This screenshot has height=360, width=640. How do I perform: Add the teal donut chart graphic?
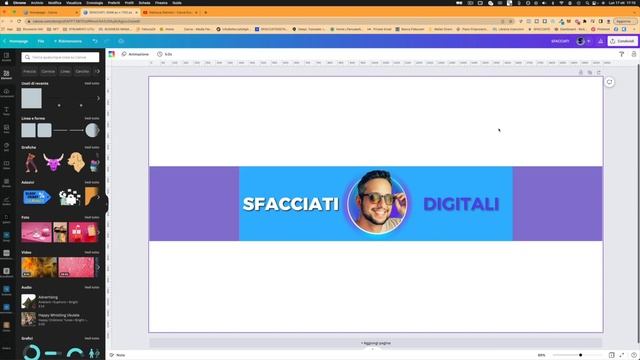31,352
